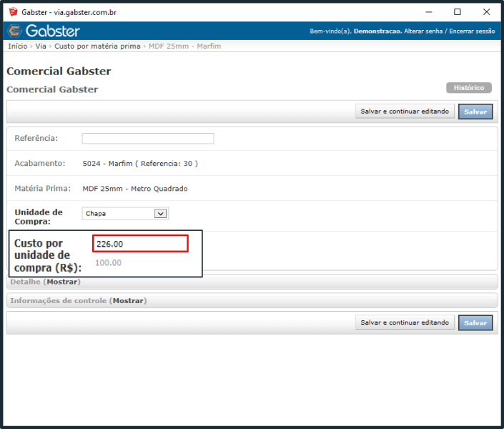Click the text '5024 - Marfim ( Referencia: 30 )'

click(x=140, y=163)
